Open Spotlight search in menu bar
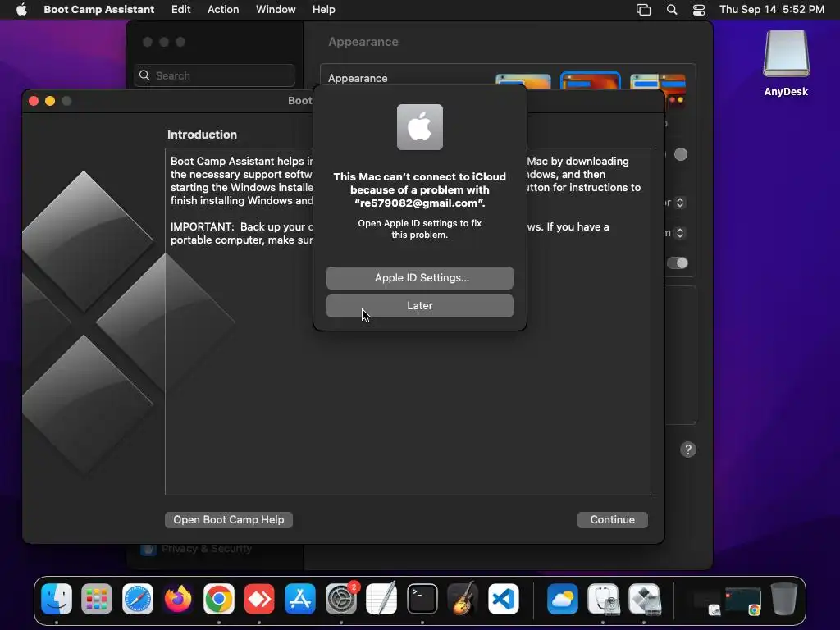Viewport: 840px width, 630px height. coord(672,10)
